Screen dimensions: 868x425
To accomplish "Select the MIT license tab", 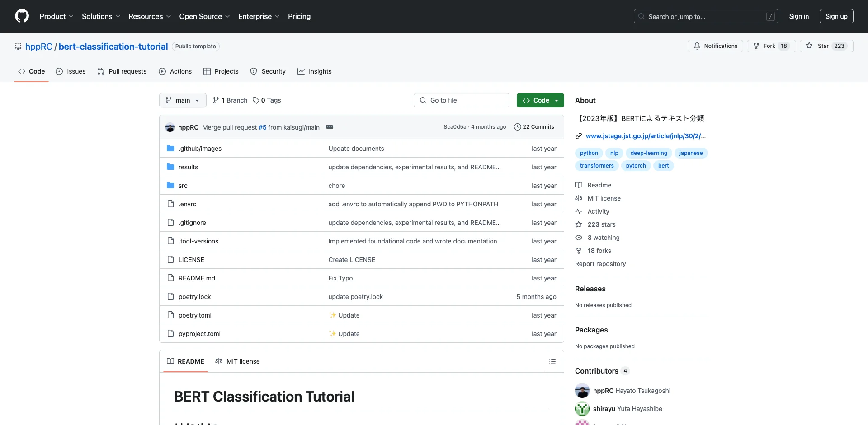I will click(237, 361).
